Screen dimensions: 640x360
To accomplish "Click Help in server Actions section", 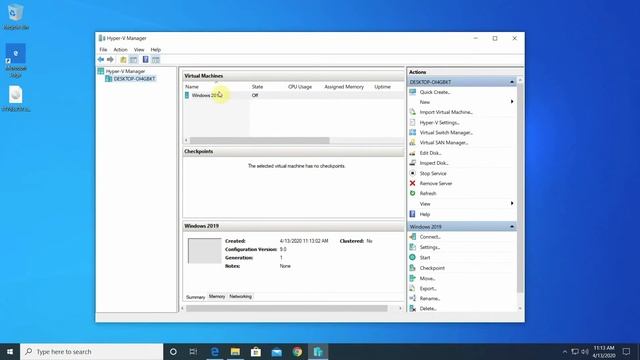I will pyautogui.click(x=424, y=214).
